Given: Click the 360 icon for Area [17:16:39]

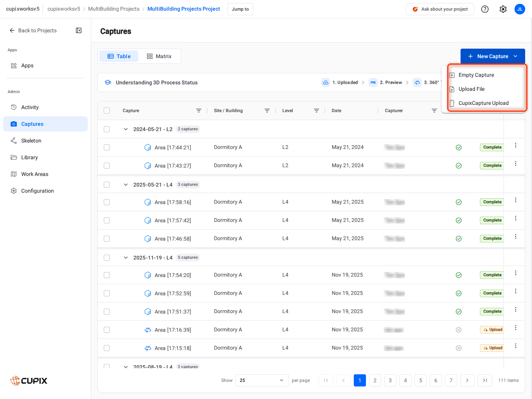Looking at the screenshot, I should [148, 330].
